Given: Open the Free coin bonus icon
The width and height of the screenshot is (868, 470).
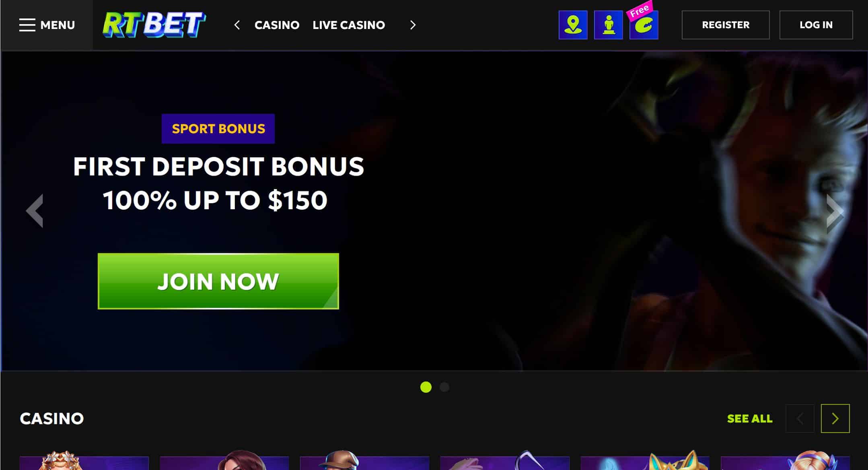Looking at the screenshot, I should (644, 24).
